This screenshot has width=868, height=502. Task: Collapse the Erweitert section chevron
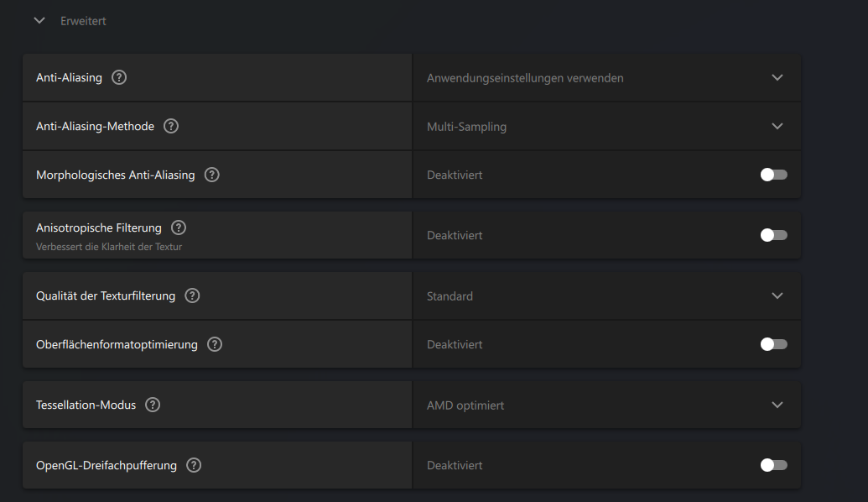click(39, 21)
